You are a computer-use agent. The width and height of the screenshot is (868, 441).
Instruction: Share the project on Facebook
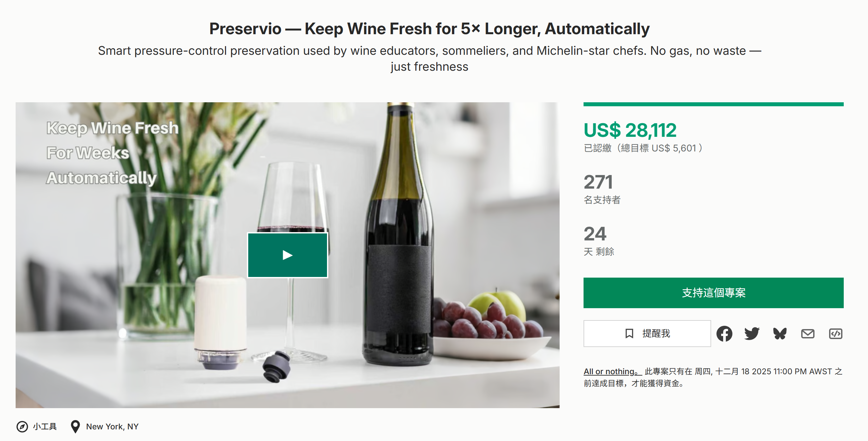[724, 334]
